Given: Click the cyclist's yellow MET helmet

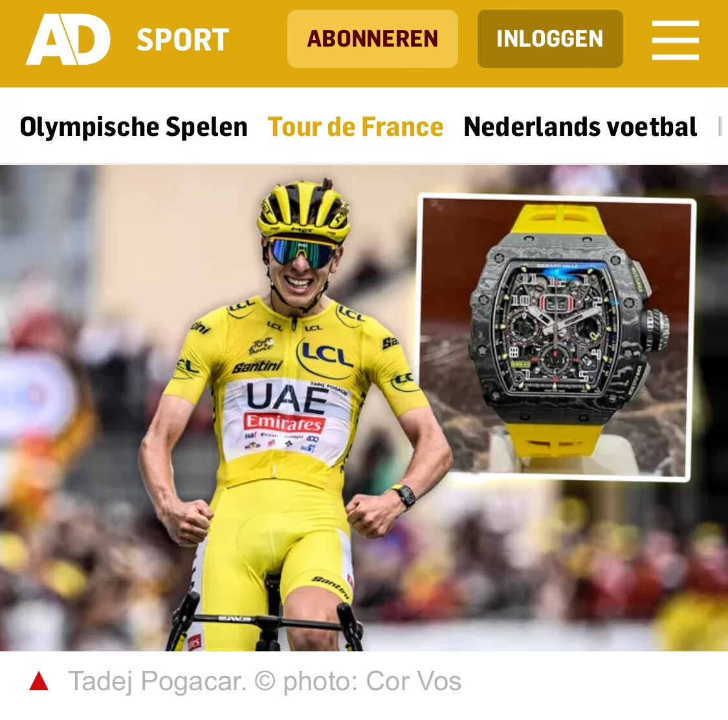Looking at the screenshot, I should coord(303,210).
